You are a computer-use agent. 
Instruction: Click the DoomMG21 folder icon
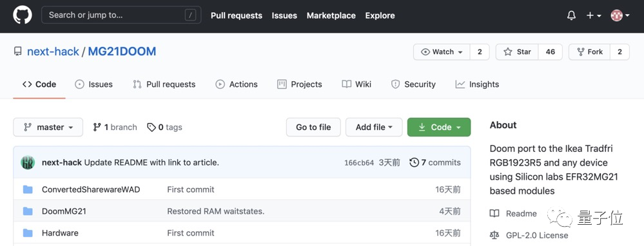tap(28, 211)
